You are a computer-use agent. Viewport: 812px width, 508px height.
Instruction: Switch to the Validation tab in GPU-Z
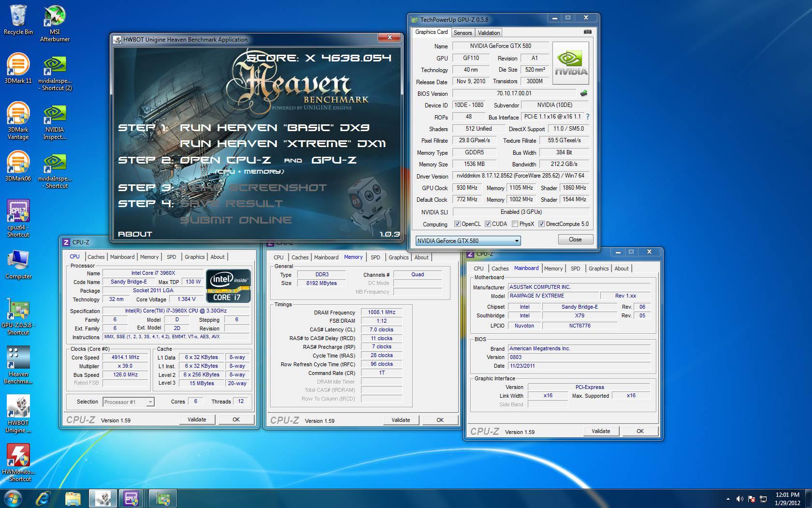(x=489, y=33)
